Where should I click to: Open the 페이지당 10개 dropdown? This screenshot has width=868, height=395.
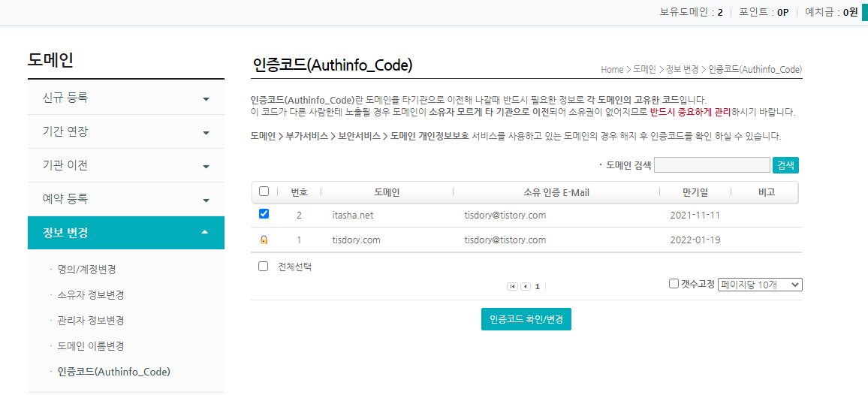[760, 284]
